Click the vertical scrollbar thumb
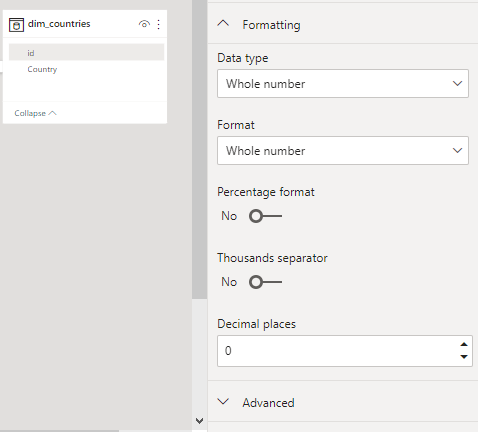This screenshot has height=432, width=478. tap(199, 149)
